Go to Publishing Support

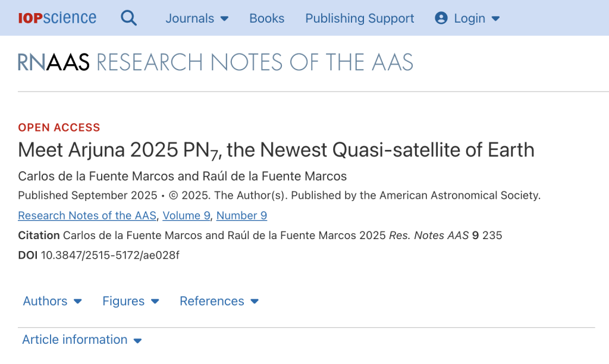[359, 18]
